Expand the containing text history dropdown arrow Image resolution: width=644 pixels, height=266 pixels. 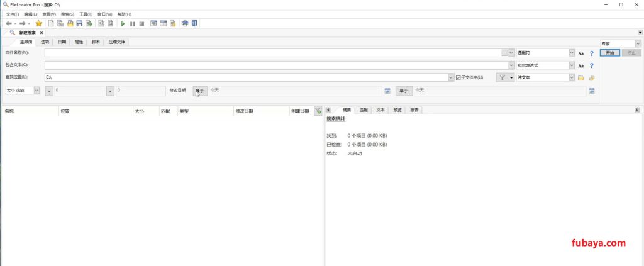[511, 65]
